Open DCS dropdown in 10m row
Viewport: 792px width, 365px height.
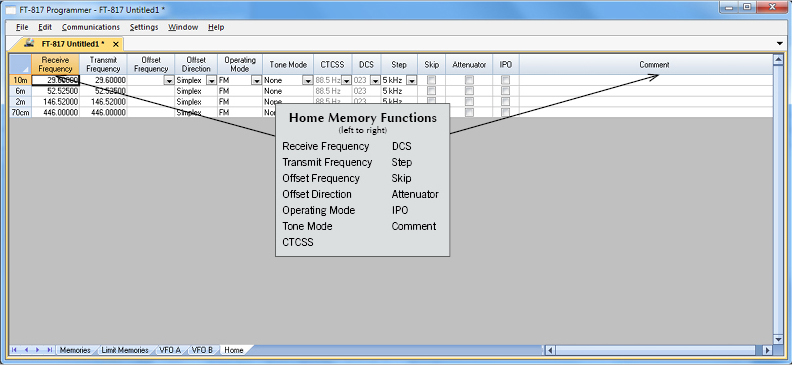(x=375, y=80)
